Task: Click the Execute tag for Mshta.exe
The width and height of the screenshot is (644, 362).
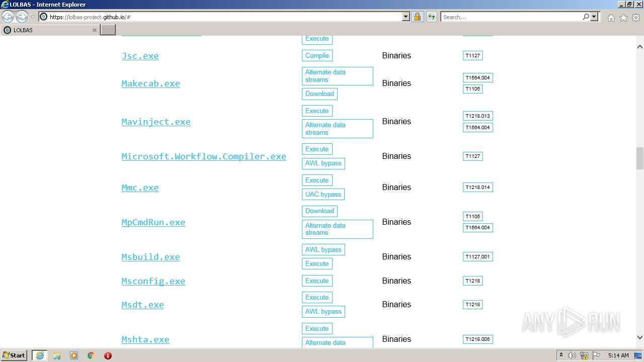Action: click(x=317, y=328)
